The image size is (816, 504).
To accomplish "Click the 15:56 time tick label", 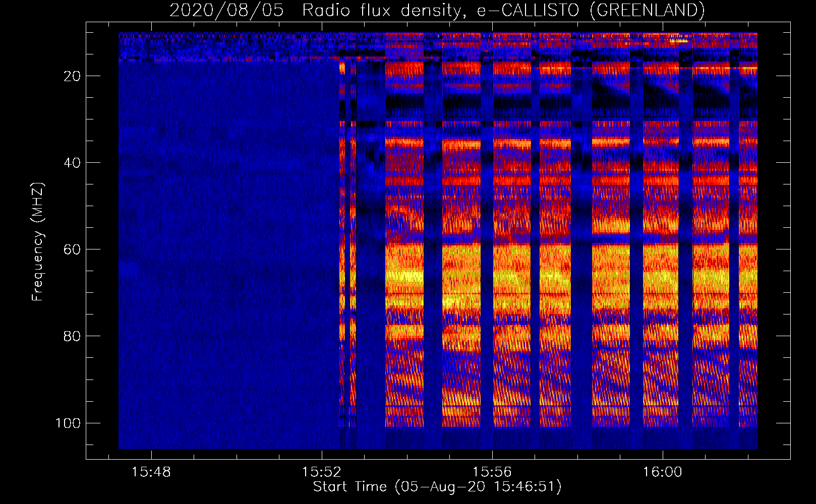I will pos(492,472).
